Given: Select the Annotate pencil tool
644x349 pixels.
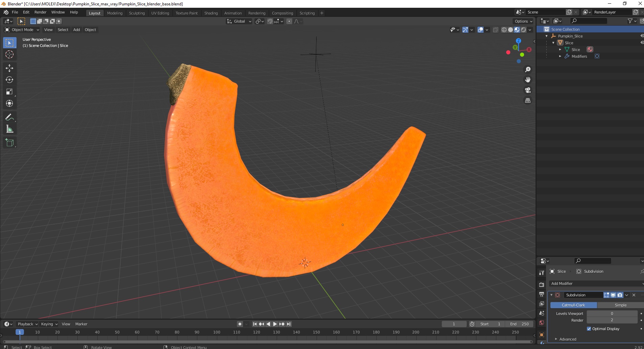Looking at the screenshot, I should click(9, 117).
